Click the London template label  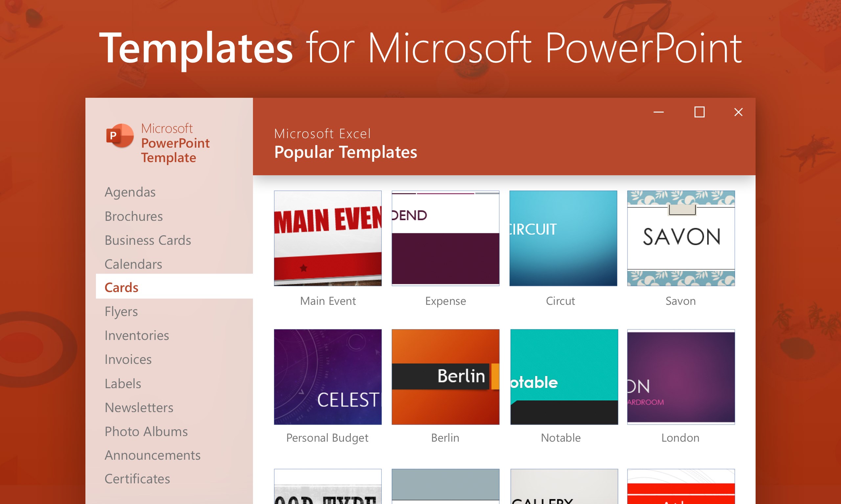[x=680, y=438]
